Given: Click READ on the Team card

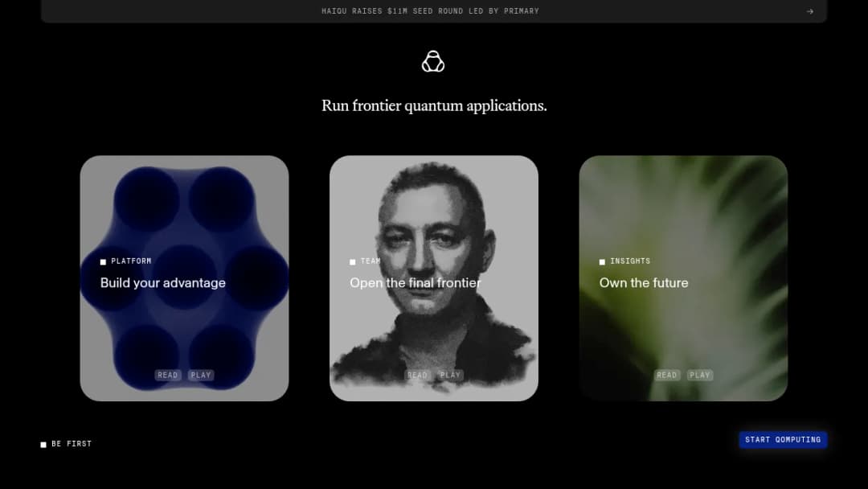Looking at the screenshot, I should 417,375.
